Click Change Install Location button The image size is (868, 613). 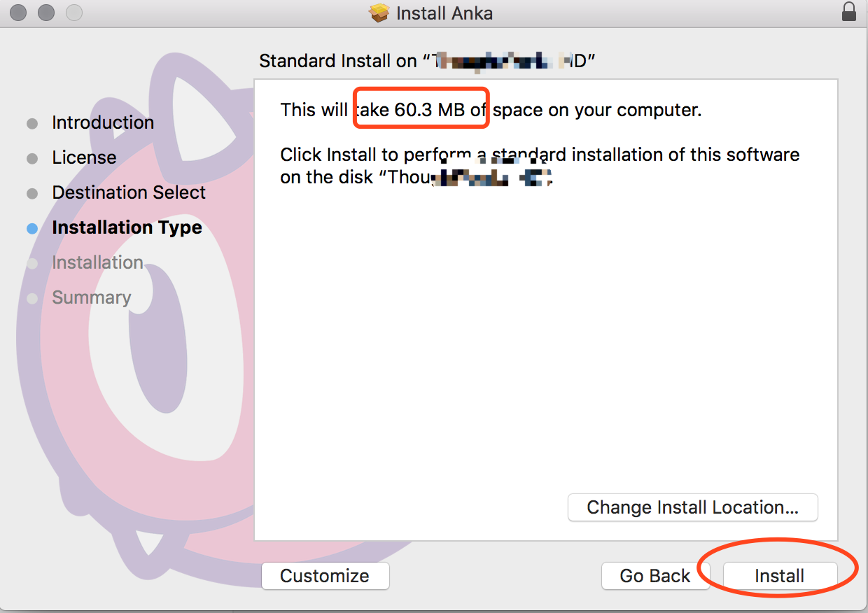[x=693, y=507]
